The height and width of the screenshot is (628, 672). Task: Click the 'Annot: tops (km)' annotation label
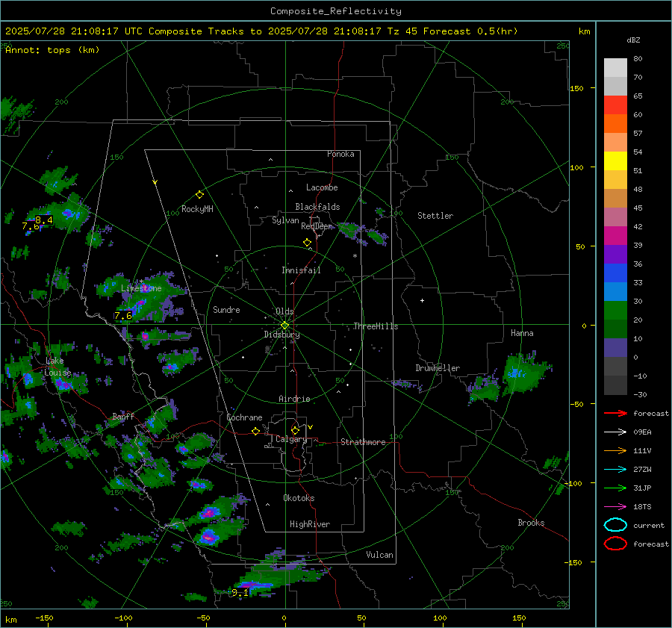point(52,50)
